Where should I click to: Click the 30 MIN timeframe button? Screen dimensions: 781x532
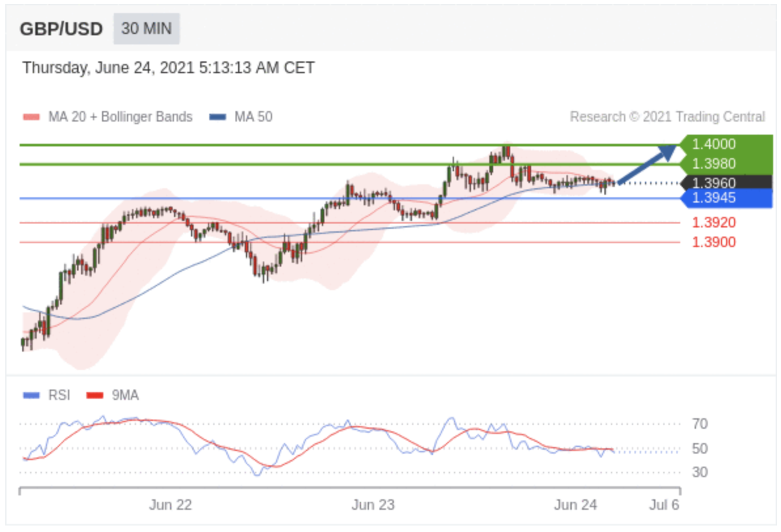146,29
